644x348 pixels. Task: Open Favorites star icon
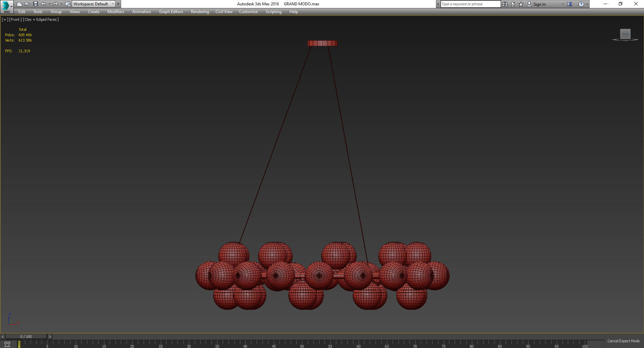point(521,4)
